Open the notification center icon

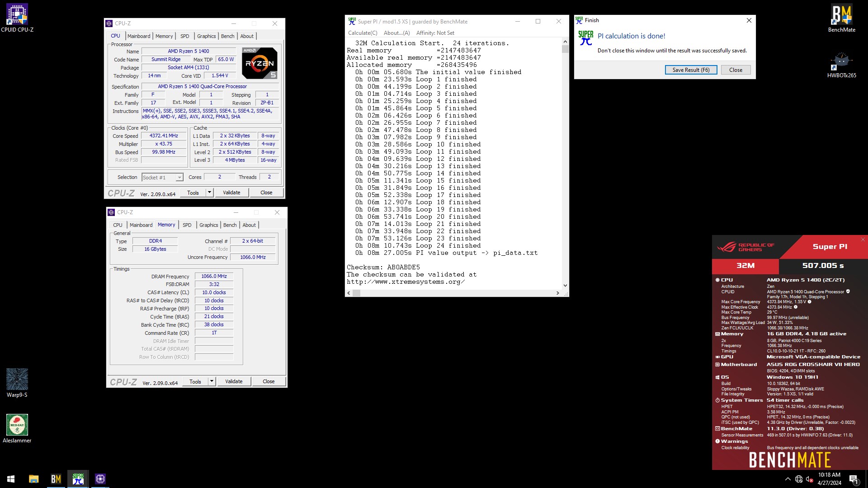854,479
